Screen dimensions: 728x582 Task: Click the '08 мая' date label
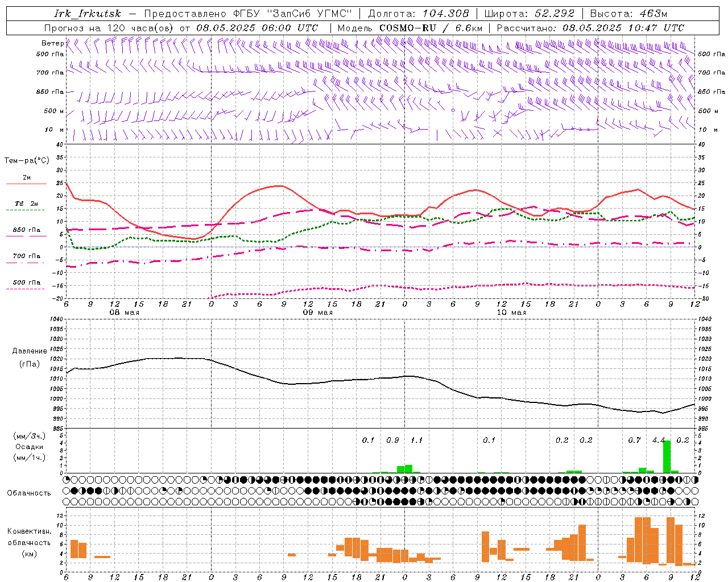125,313
